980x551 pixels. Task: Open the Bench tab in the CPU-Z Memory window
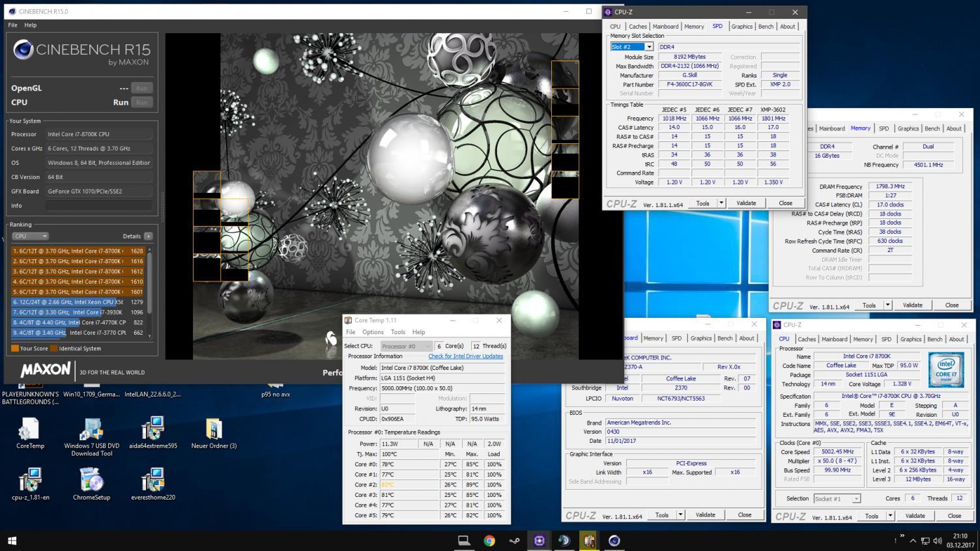point(932,128)
